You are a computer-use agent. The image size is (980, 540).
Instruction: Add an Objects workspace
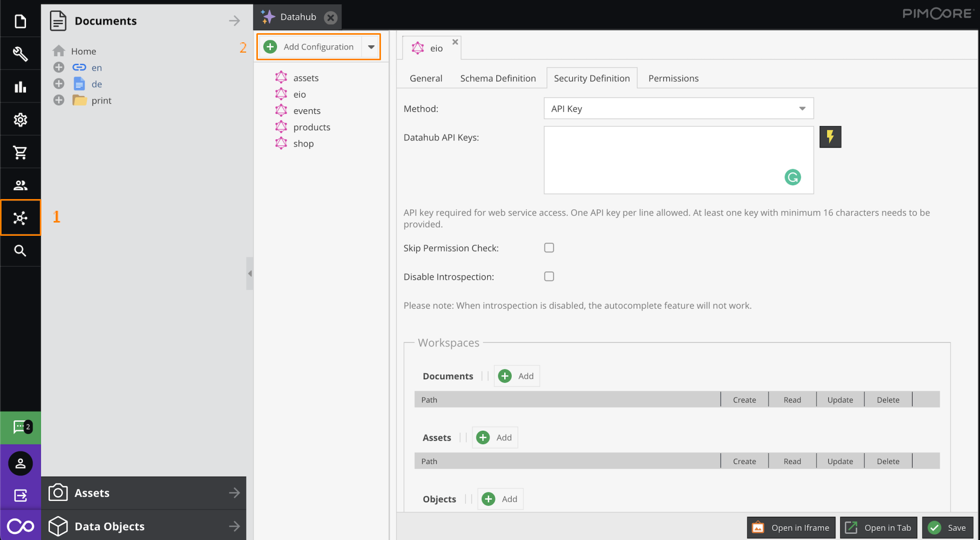coord(500,499)
